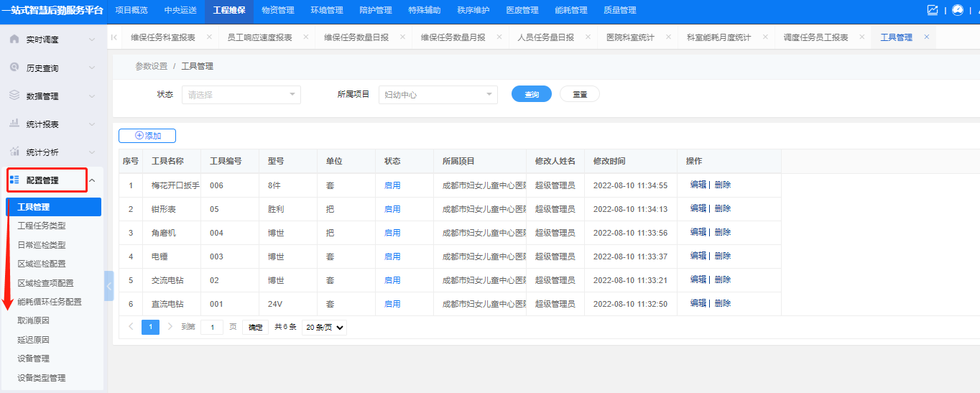
Task: Close the 工具管理 tab
Action: 926,37
